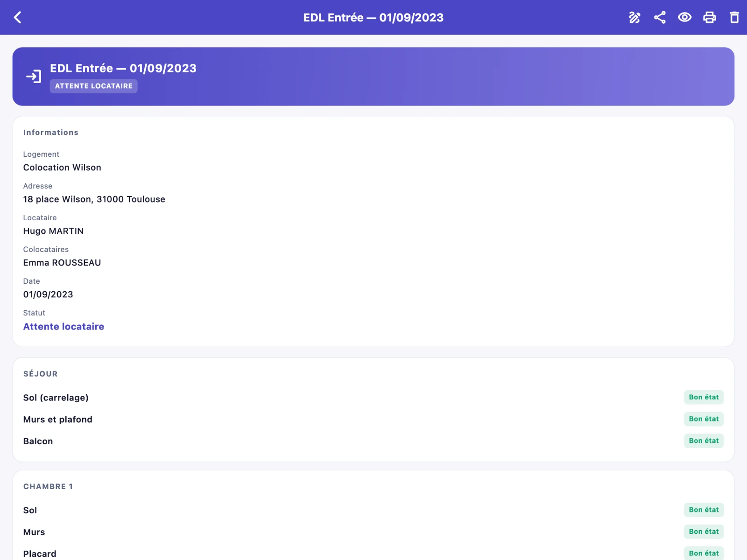Screen dimensions: 747x560
Task: Click 'Bon état' badge for Balcon
Action: 704,441
